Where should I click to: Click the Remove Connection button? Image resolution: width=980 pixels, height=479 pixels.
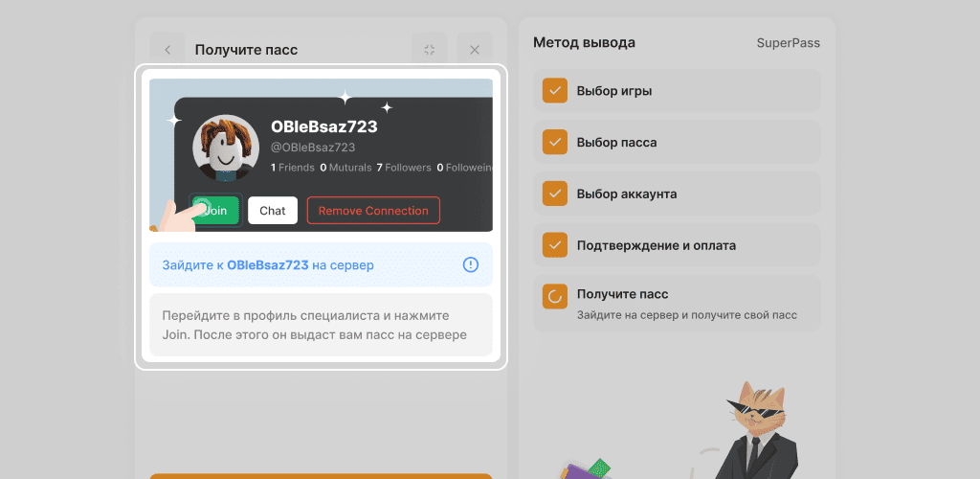pos(373,211)
